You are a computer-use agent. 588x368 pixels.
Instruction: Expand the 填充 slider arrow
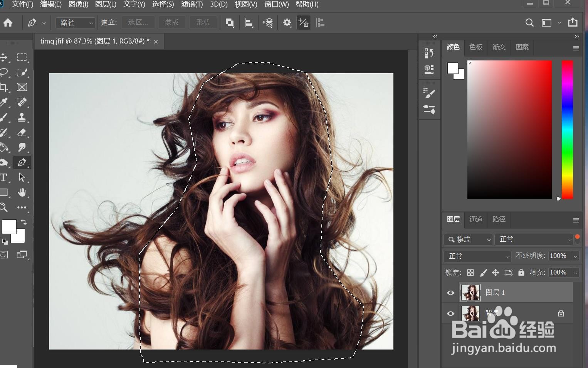576,273
